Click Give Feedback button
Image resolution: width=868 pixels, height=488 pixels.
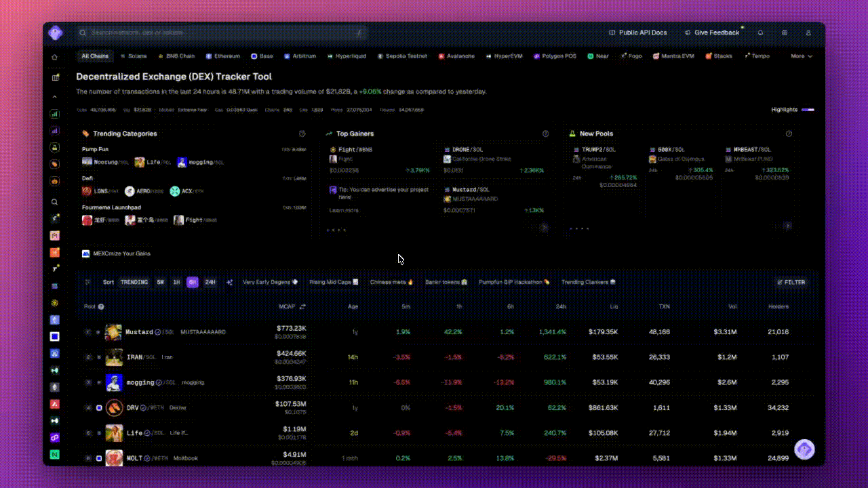pyautogui.click(x=713, y=33)
